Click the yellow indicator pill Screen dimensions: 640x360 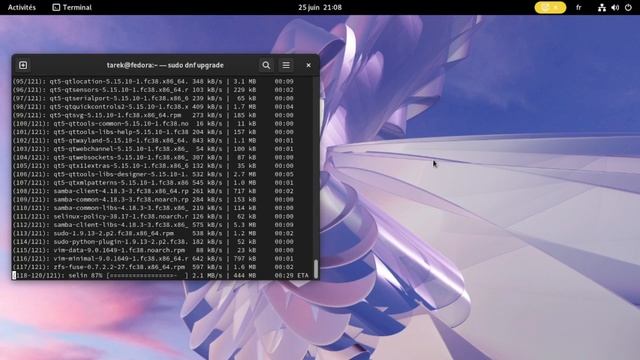tap(550, 7)
